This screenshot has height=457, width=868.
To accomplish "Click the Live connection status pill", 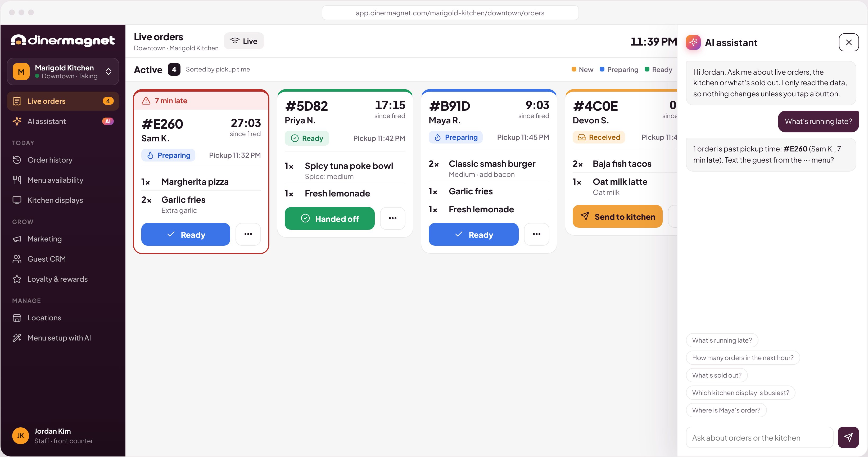I will click(244, 41).
